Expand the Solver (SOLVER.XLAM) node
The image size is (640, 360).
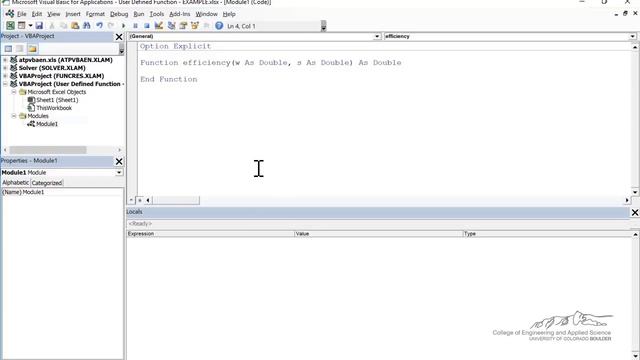(5, 68)
